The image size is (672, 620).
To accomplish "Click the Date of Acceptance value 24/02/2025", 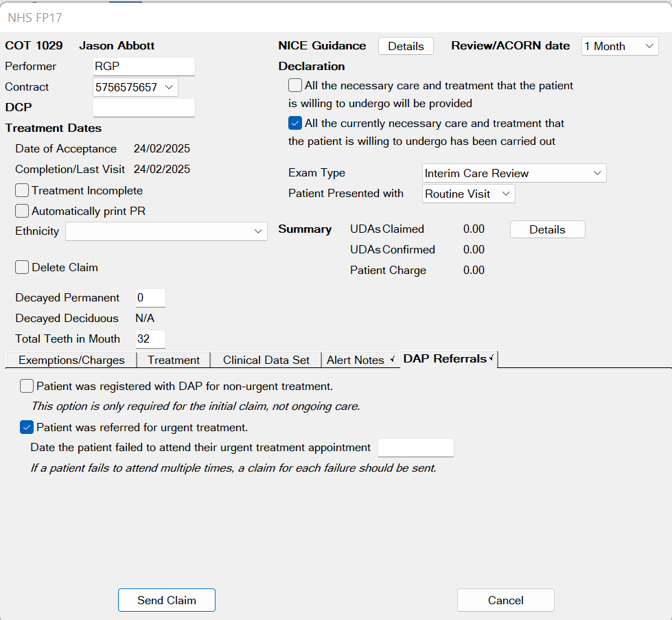I will [x=162, y=148].
